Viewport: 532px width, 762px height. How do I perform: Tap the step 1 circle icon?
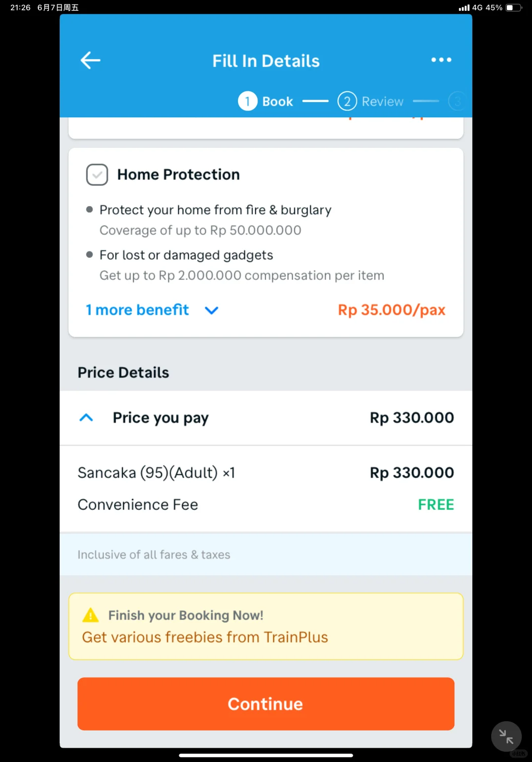click(248, 101)
